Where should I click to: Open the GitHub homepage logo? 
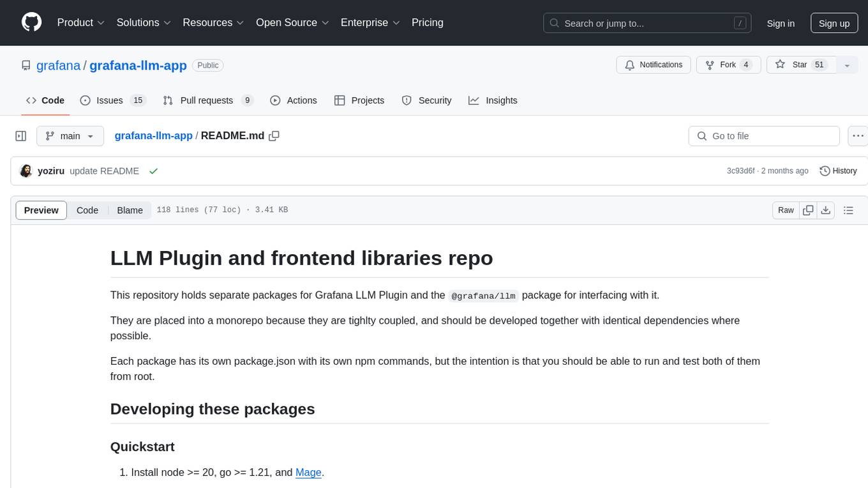tap(31, 22)
